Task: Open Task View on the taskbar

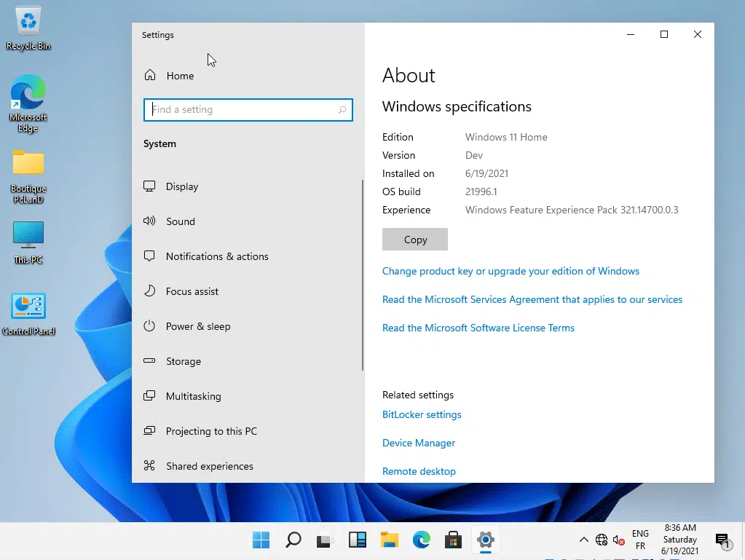Action: point(325,540)
